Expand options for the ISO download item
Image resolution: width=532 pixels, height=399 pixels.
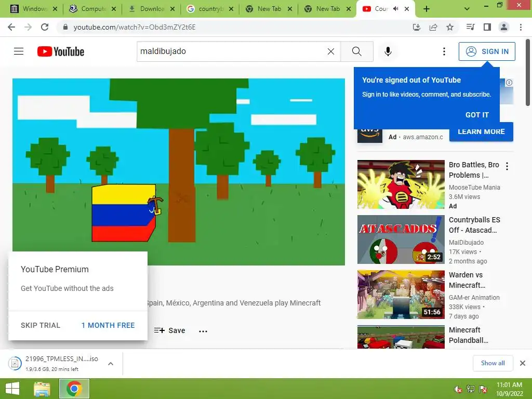pos(110,363)
